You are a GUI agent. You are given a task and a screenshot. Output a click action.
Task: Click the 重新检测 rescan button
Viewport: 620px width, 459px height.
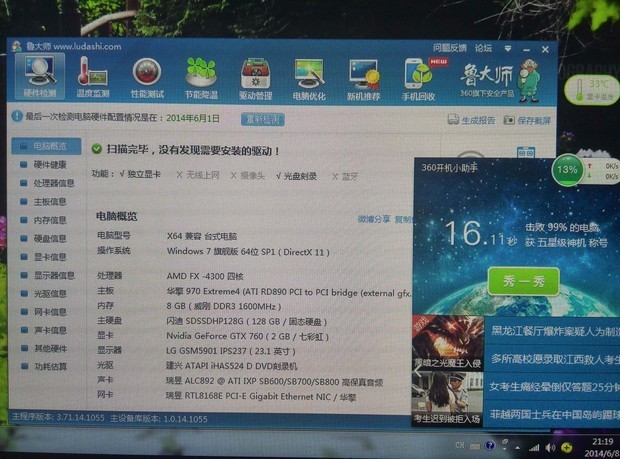pos(263,119)
